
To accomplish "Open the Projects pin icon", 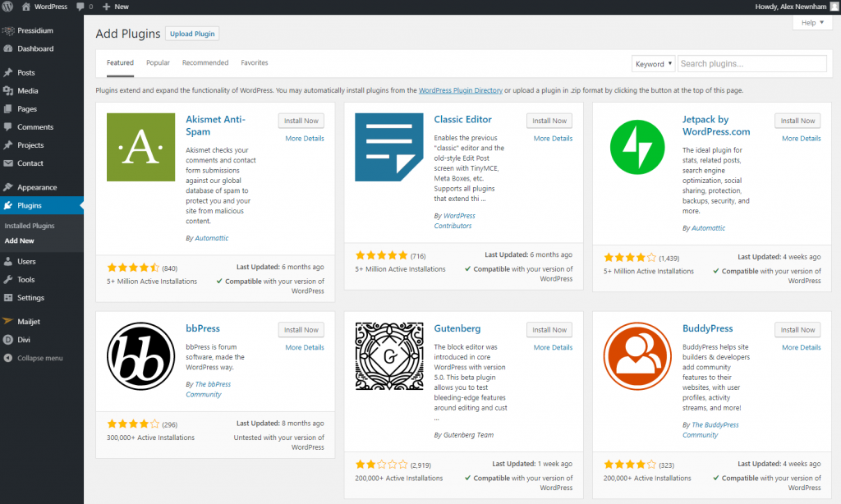I will [8, 145].
